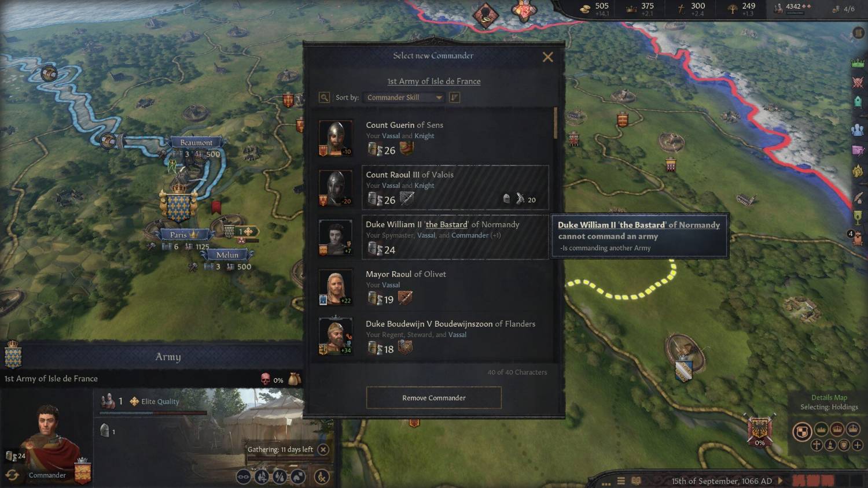Cancel gathering with the X beside days left
The width and height of the screenshot is (868, 488).
[323, 449]
